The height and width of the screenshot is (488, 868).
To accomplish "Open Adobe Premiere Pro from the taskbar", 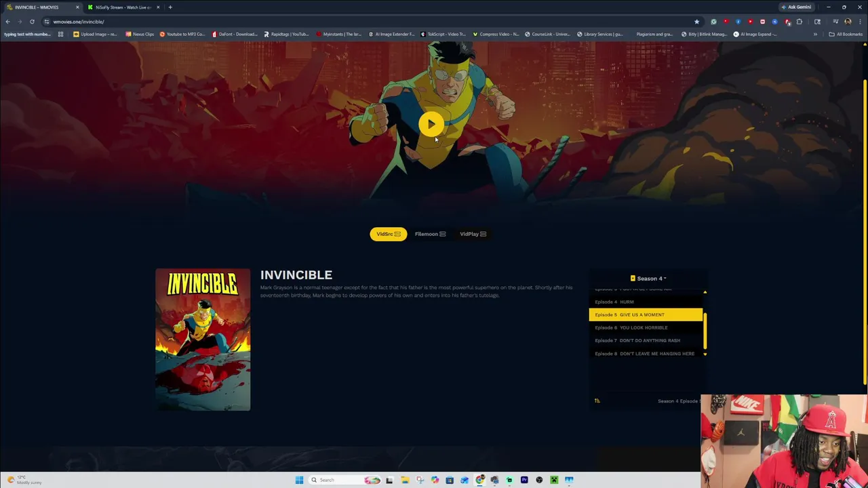I will pos(524,480).
